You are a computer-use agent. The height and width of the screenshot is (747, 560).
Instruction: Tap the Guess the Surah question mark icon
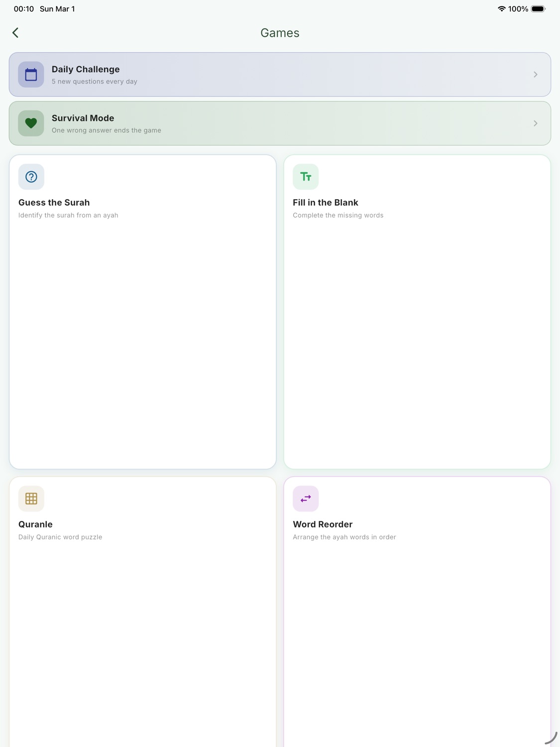coord(31,177)
